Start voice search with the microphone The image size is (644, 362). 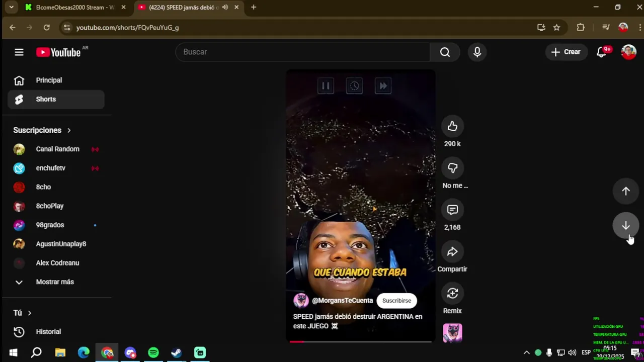point(477,52)
